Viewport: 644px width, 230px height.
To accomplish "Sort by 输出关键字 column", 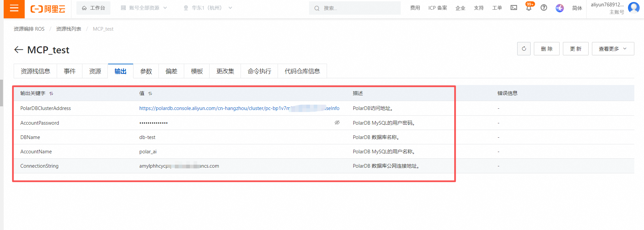I will [51, 93].
